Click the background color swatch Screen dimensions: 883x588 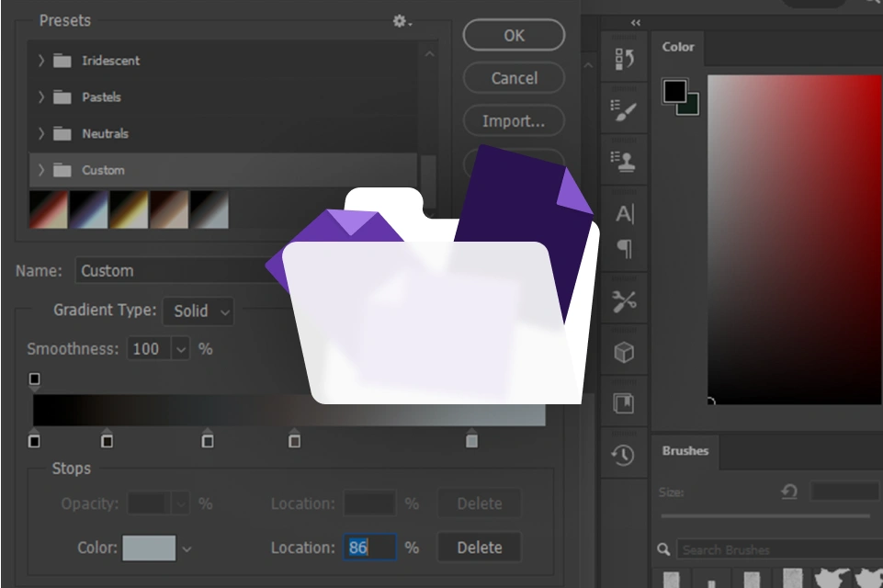point(693,108)
